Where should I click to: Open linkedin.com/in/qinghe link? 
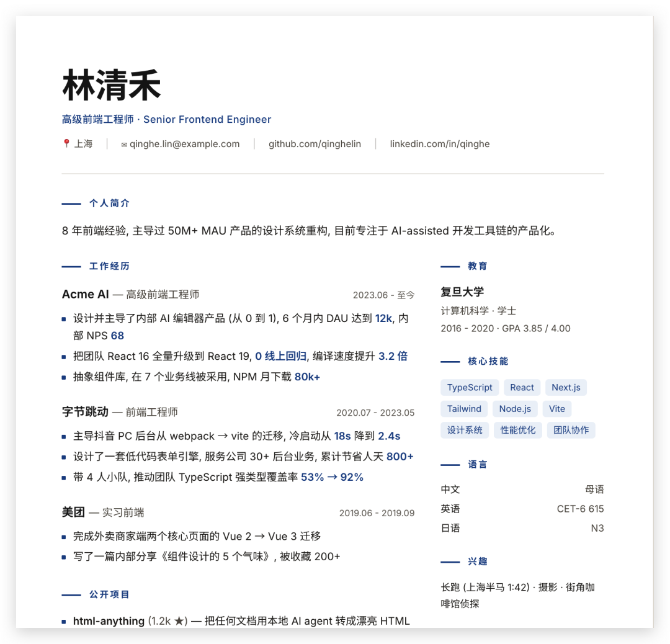pyautogui.click(x=440, y=144)
